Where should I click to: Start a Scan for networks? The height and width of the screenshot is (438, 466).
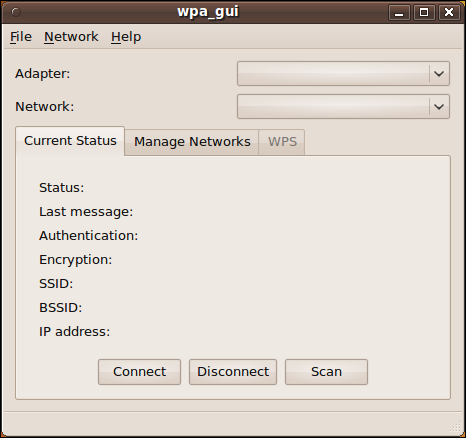(326, 372)
